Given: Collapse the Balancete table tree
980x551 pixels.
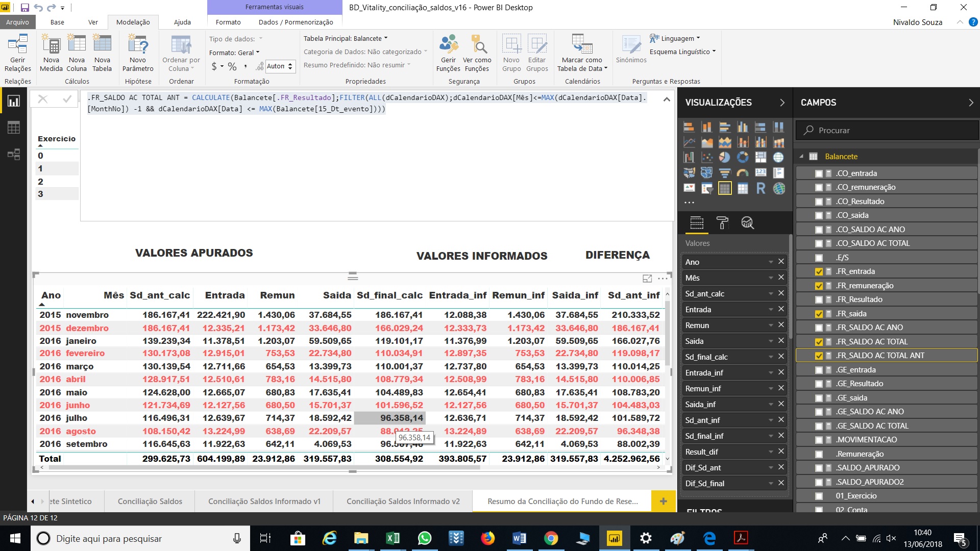Looking at the screenshot, I should (x=801, y=157).
